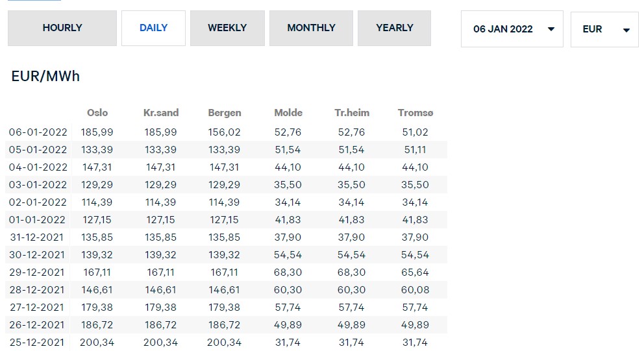
Task: Click the Tr.heim column header
Action: click(352, 113)
